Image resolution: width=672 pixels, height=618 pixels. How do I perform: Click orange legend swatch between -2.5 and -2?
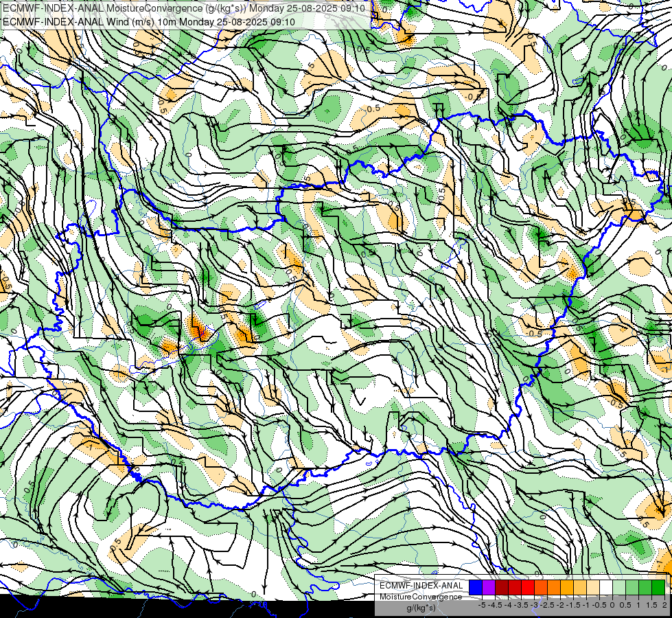(x=554, y=587)
